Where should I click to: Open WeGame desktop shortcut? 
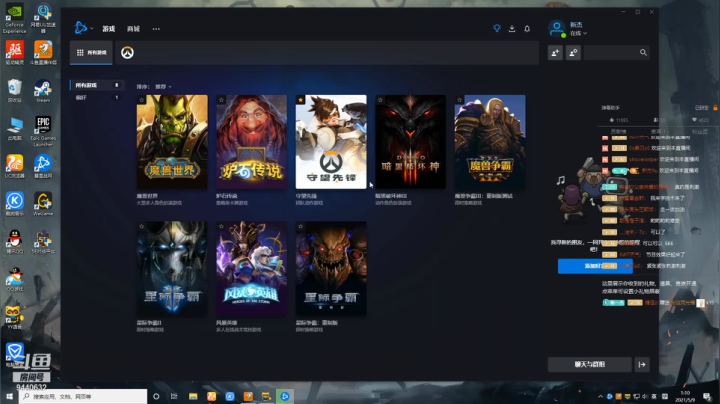point(43,204)
